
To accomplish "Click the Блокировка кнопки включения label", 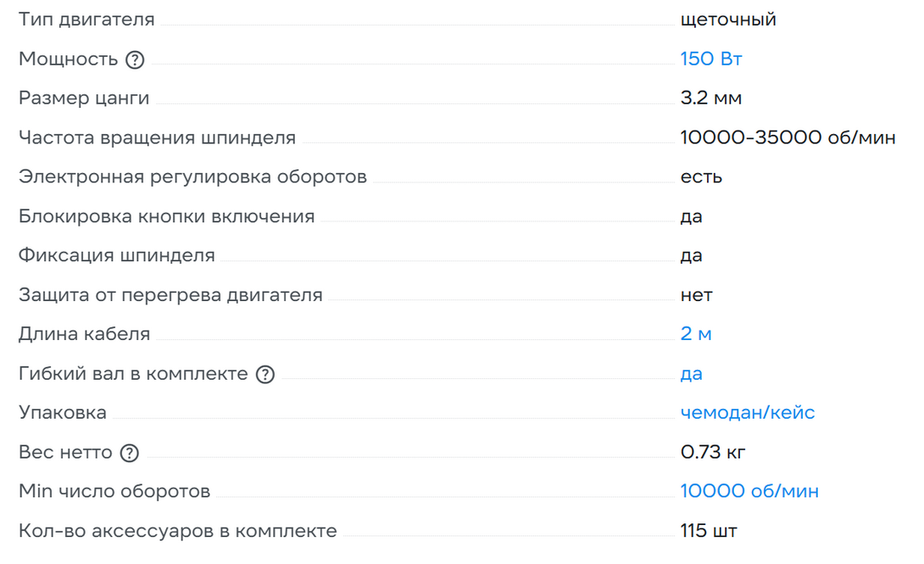I will (x=166, y=216).
